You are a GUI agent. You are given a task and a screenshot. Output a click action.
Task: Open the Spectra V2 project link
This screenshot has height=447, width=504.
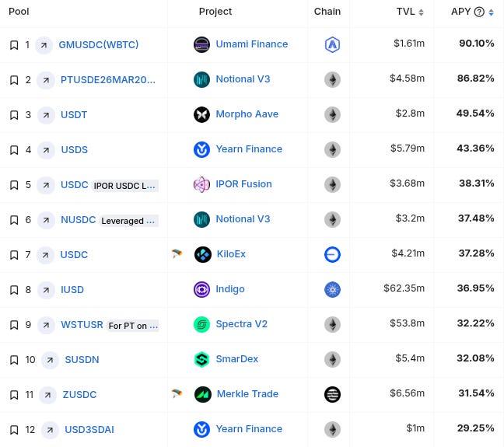[241, 324]
